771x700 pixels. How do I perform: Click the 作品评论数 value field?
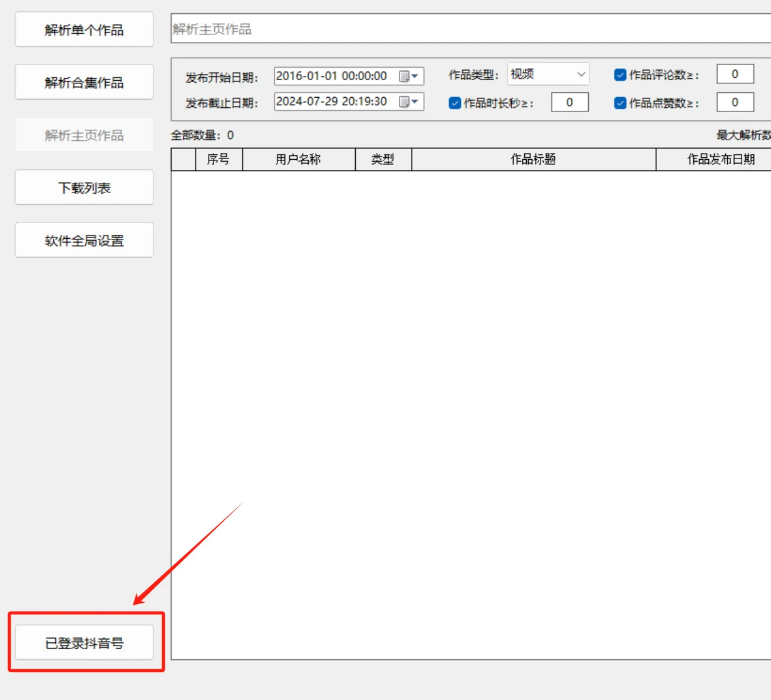[x=735, y=74]
